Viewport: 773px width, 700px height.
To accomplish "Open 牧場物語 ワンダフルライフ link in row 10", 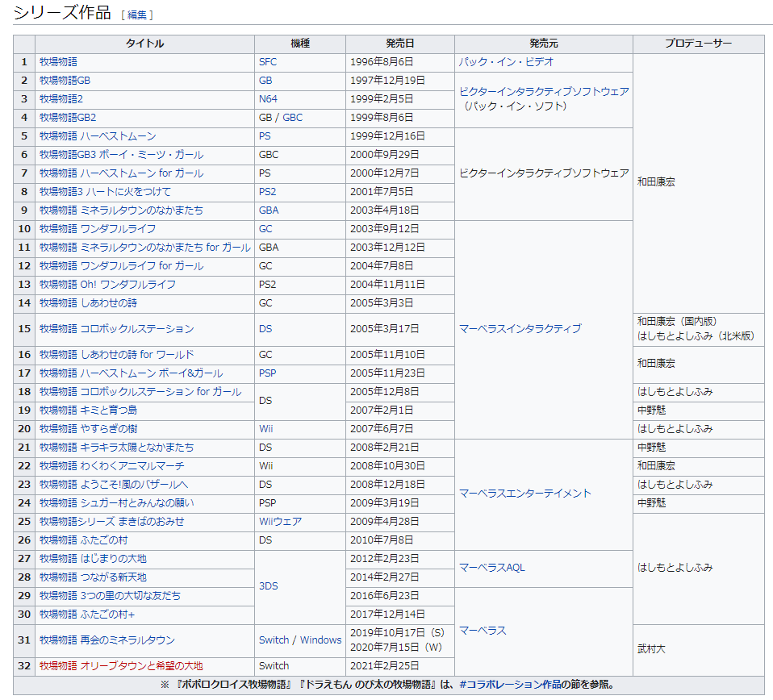I will pyautogui.click(x=98, y=229).
